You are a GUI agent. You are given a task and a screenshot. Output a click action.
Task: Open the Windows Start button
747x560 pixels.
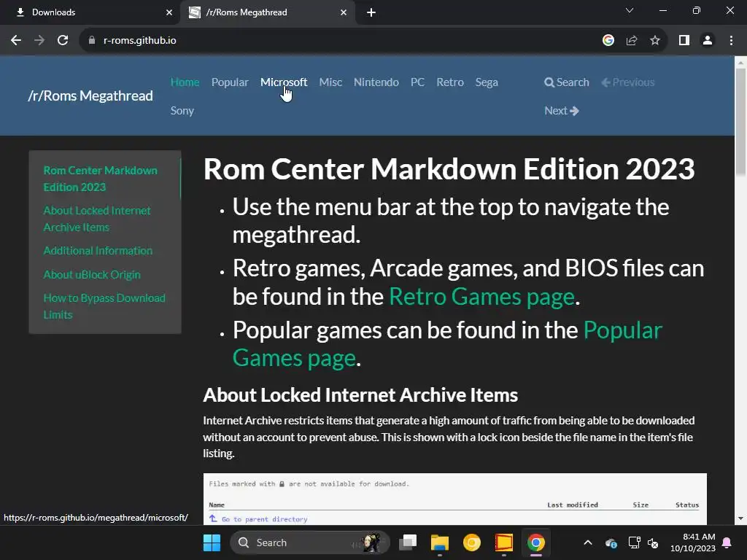click(x=212, y=542)
